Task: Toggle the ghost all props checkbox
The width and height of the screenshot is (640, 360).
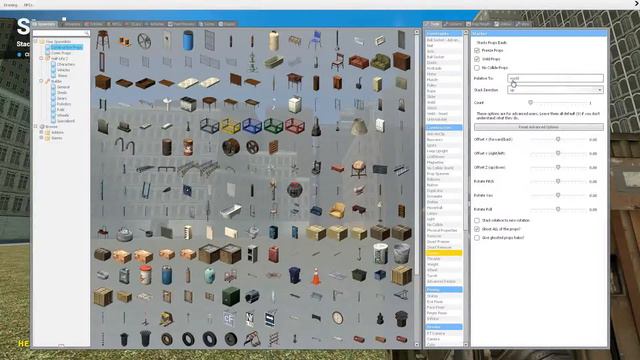Action: tap(477, 229)
